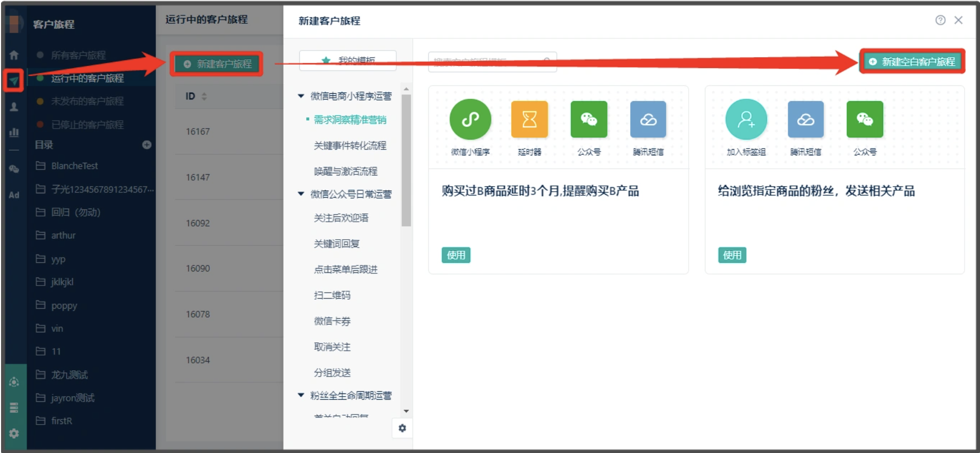Select the 关键词回复 template category
Image resolution: width=980 pixels, height=453 pixels.
click(x=337, y=243)
